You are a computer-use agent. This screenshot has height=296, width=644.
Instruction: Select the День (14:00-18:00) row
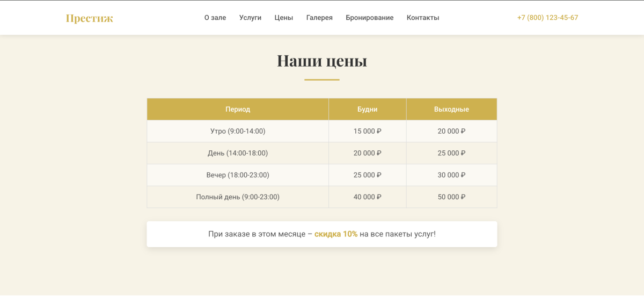point(238,153)
